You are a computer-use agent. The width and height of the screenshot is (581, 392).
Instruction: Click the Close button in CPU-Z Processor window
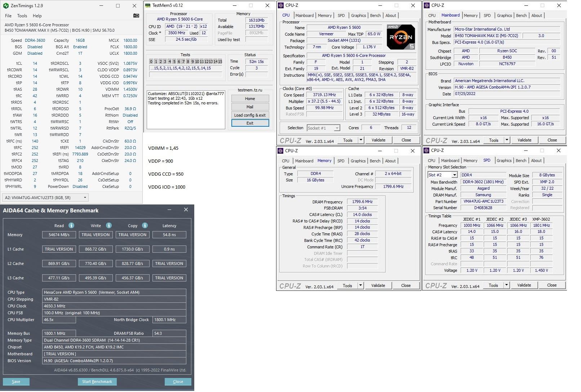click(x=406, y=140)
